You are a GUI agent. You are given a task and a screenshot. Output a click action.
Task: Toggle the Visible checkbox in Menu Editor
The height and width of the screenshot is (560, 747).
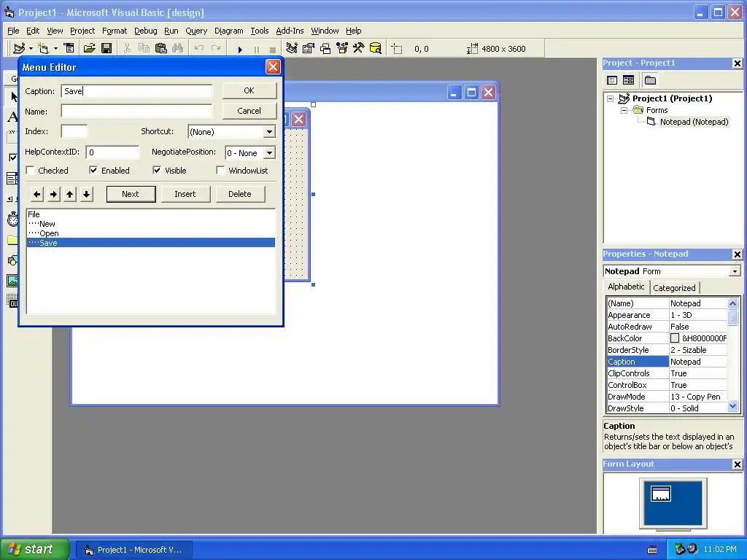pyautogui.click(x=157, y=170)
